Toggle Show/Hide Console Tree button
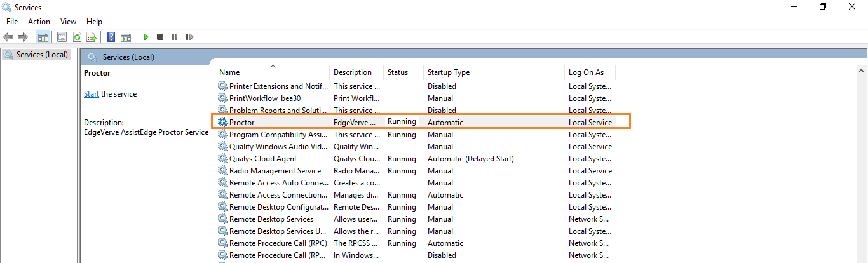 pyautogui.click(x=43, y=37)
